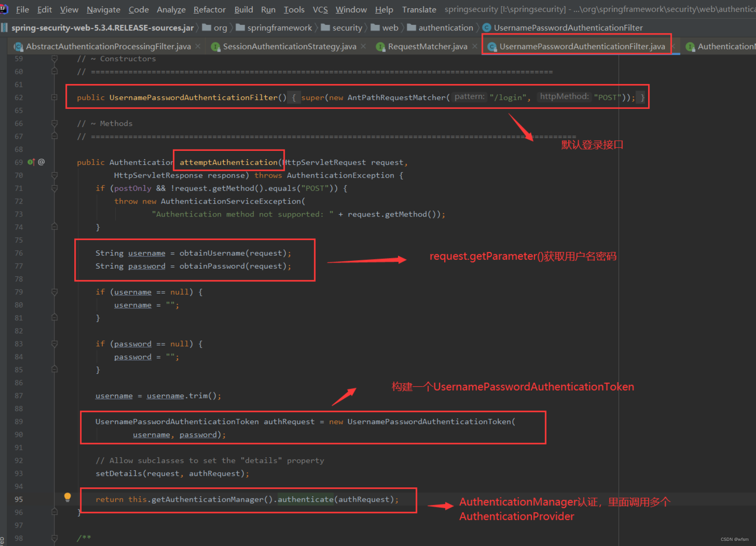
Task: Click the folder icon beside web breadcrumb
Action: point(375,28)
